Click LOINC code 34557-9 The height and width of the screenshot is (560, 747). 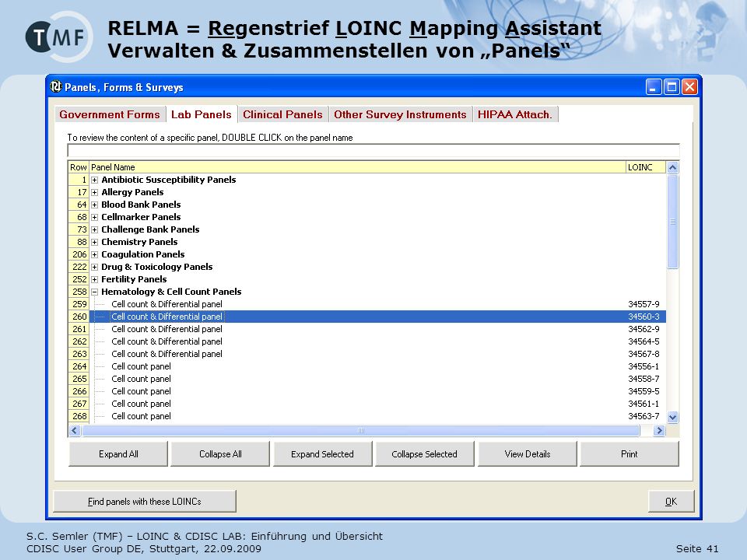[x=644, y=304]
